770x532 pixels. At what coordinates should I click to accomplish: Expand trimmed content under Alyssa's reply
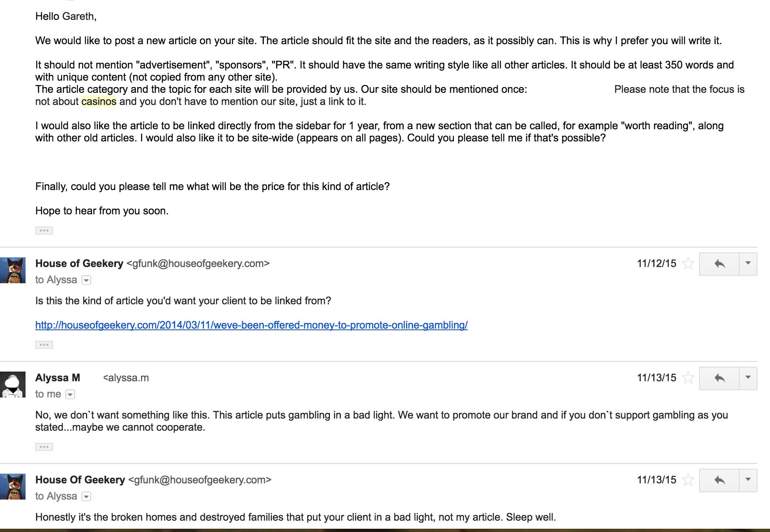pos(44,447)
